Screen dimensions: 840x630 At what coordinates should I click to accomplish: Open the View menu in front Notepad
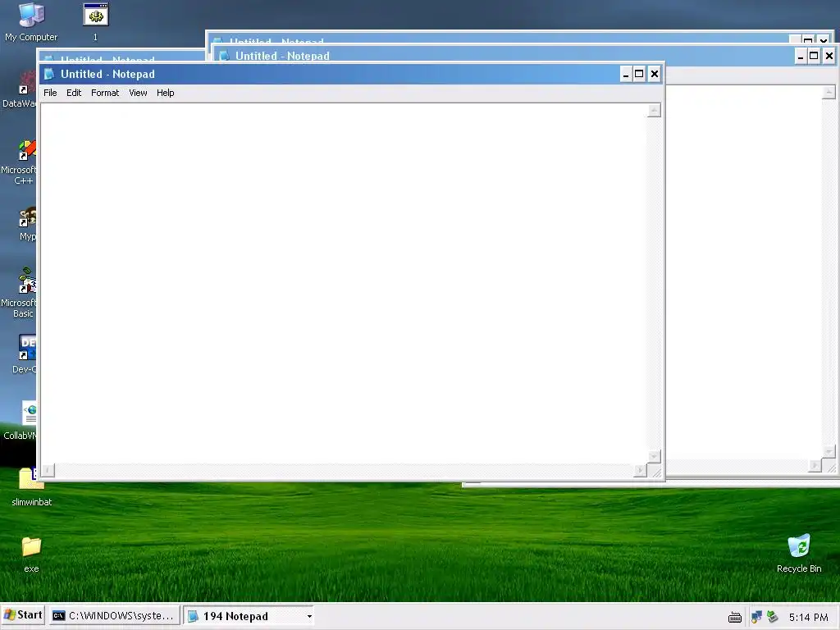(x=138, y=93)
